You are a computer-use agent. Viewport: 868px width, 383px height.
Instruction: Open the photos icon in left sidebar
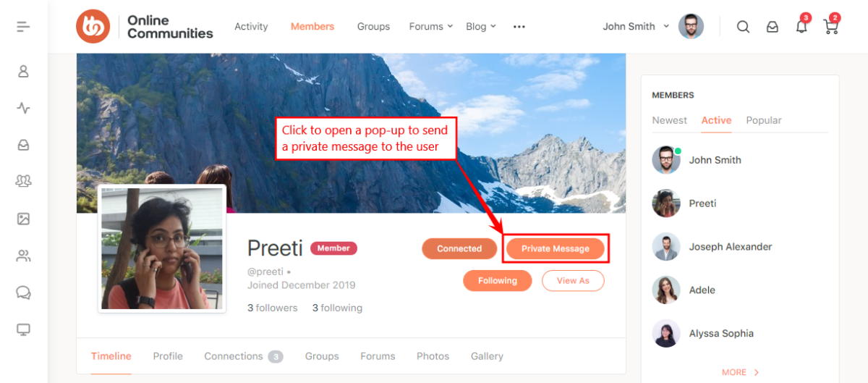(x=23, y=219)
